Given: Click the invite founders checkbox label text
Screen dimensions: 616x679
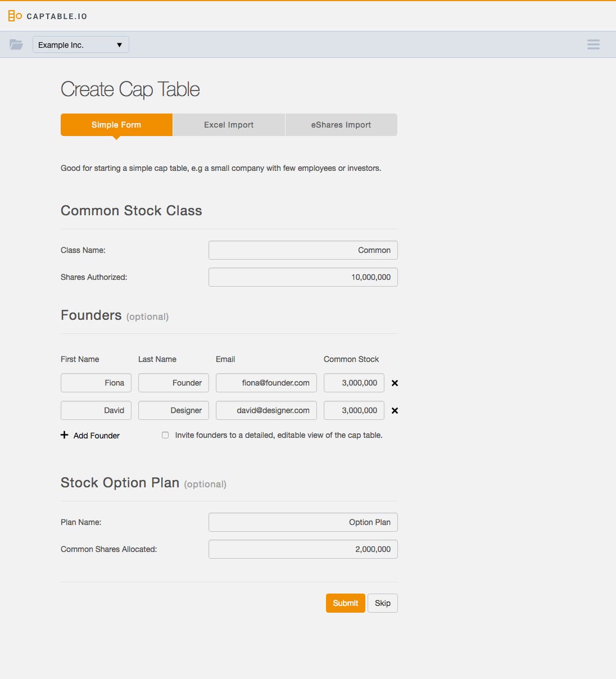Looking at the screenshot, I should click(x=279, y=435).
